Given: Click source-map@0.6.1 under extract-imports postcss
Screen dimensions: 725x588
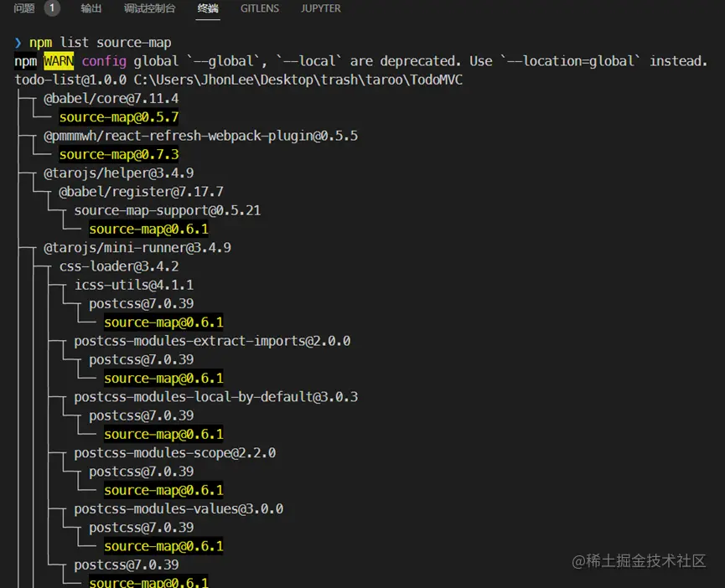Looking at the screenshot, I should click(163, 379).
